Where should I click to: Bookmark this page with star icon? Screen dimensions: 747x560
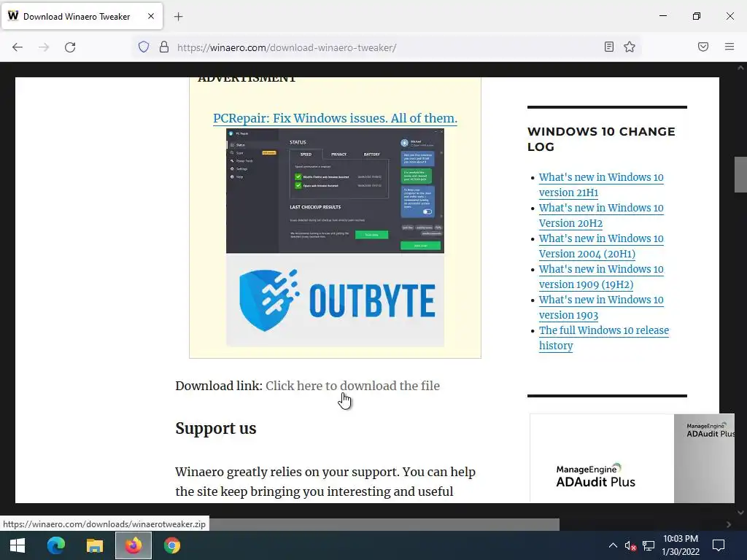(x=630, y=47)
